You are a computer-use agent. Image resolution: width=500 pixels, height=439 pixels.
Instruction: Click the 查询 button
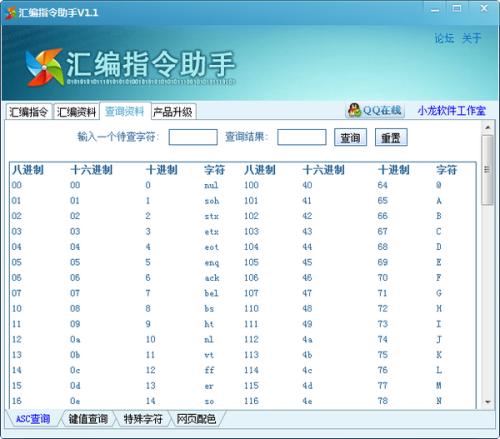350,137
